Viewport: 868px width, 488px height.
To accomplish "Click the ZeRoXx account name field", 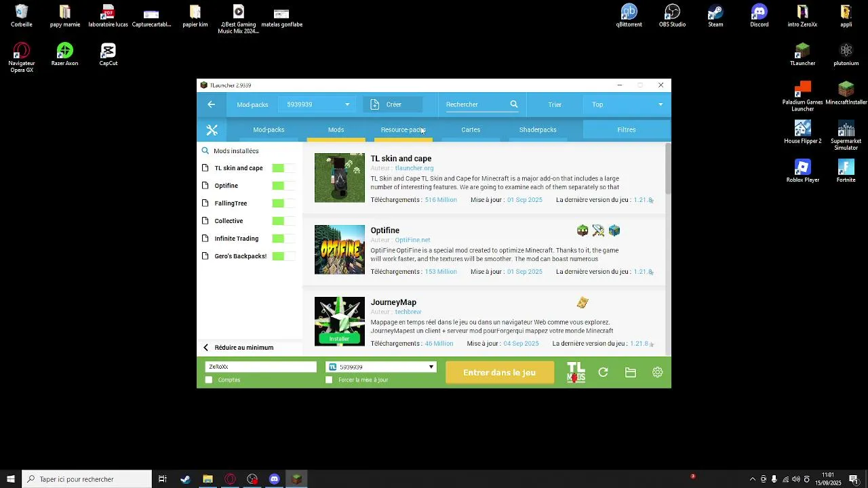I will 260,367.
